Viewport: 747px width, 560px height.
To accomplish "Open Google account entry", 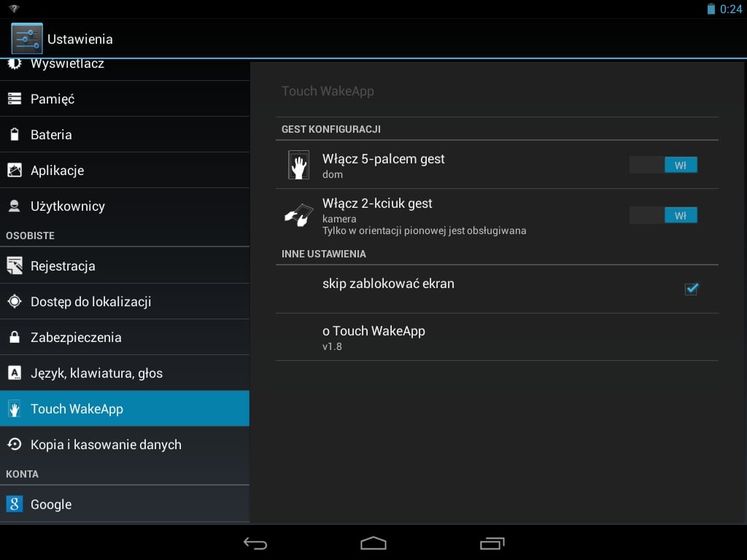I will [x=125, y=504].
